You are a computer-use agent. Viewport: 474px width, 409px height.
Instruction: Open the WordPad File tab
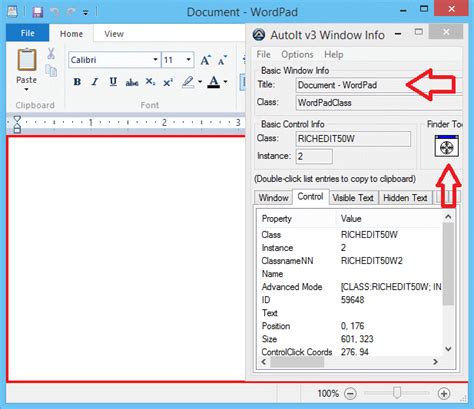coord(28,33)
